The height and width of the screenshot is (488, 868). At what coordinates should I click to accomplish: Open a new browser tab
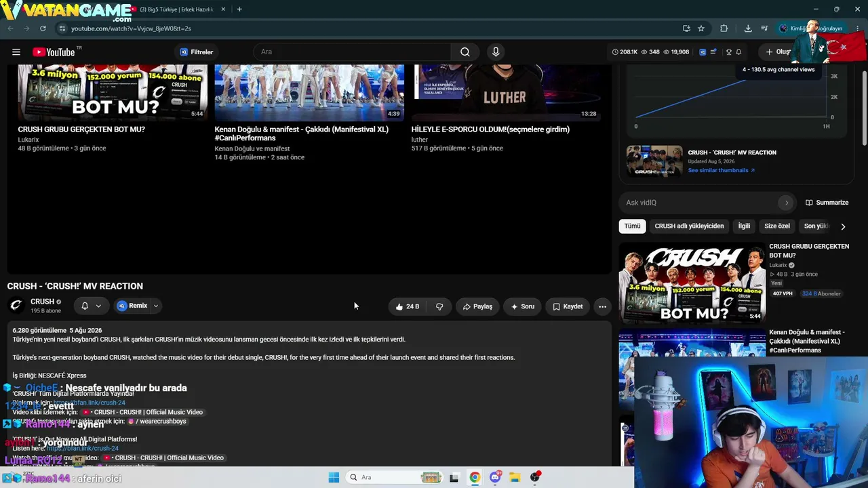pyautogui.click(x=239, y=9)
